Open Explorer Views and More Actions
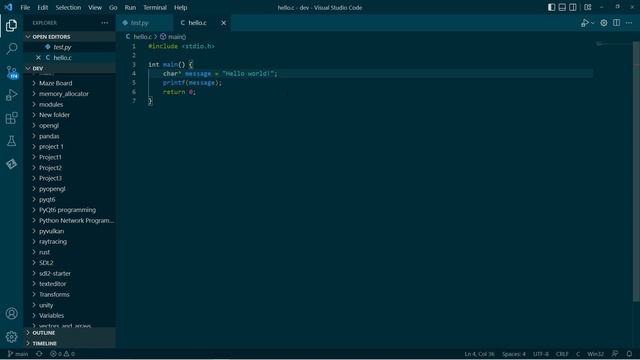640x360 pixels. pyautogui.click(x=105, y=23)
